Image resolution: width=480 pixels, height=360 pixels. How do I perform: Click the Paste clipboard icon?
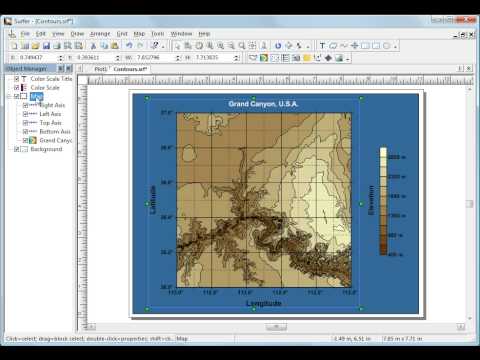[115, 46]
